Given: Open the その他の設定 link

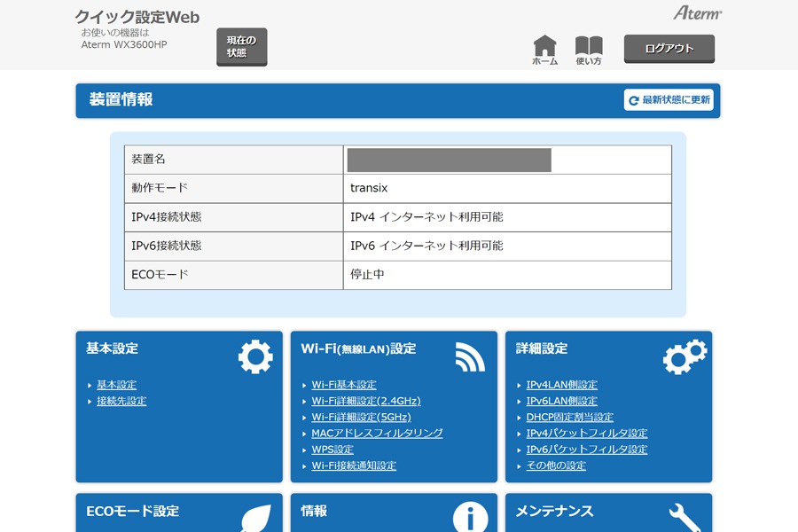Looking at the screenshot, I should 556,465.
